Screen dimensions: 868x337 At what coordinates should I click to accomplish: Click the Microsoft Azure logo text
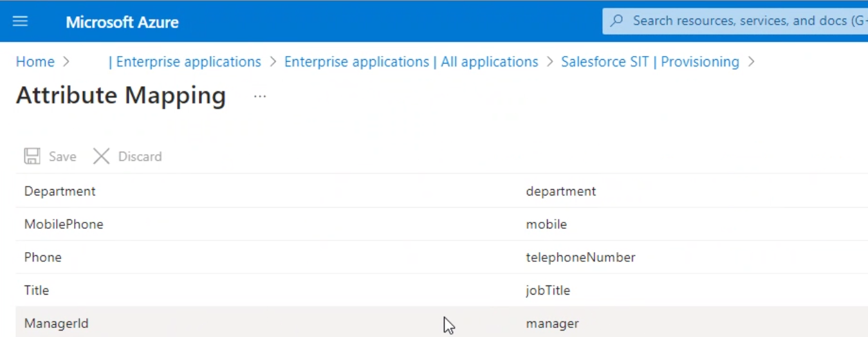(x=122, y=22)
